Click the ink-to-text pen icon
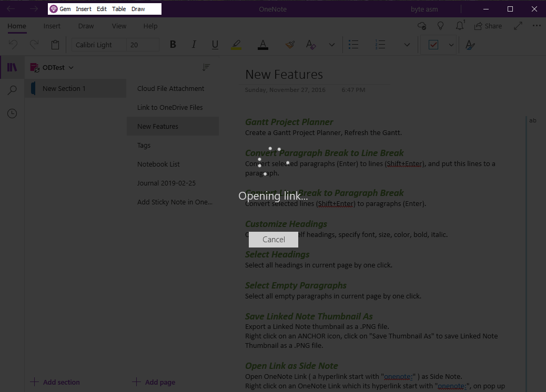 tap(470, 45)
